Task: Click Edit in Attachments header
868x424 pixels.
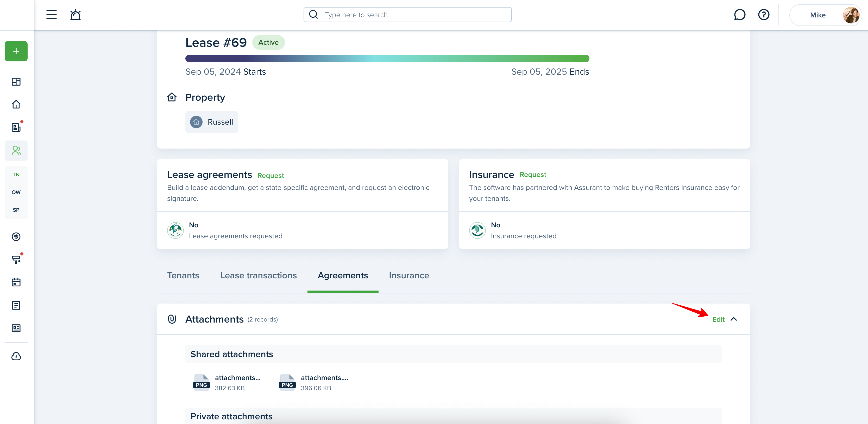Action: pos(718,320)
